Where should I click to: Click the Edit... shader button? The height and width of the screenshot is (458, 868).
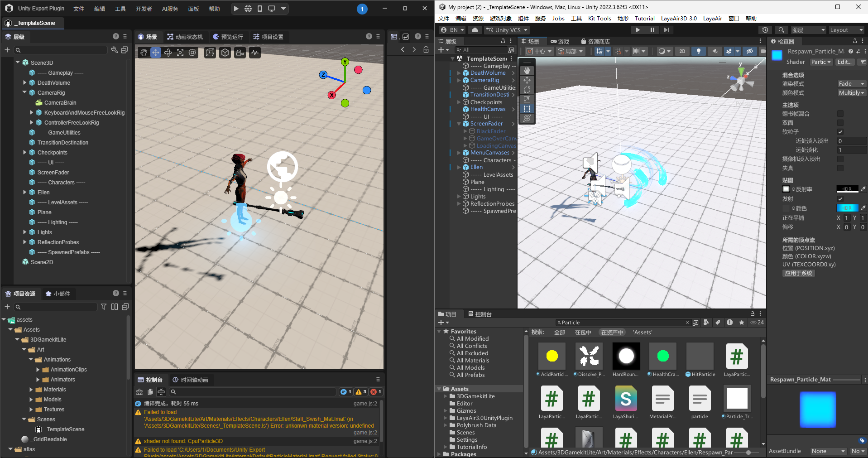tap(844, 62)
